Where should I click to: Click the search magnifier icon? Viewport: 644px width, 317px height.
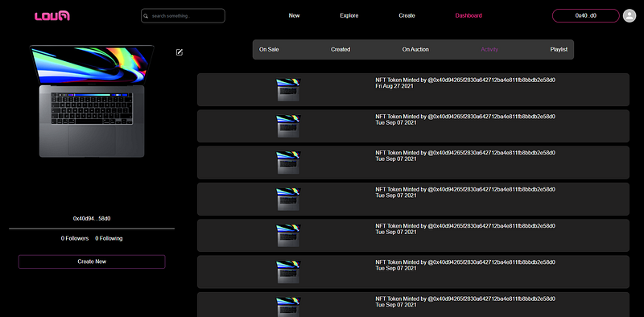146,16
